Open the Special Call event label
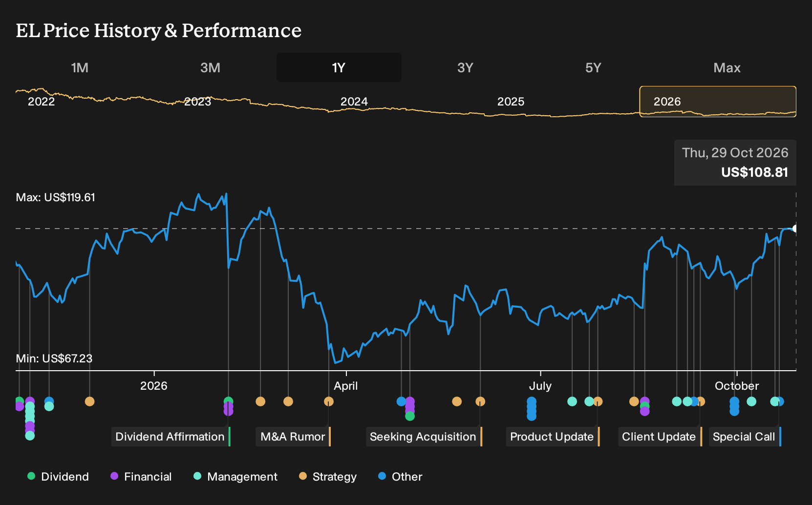812x505 pixels. click(745, 437)
